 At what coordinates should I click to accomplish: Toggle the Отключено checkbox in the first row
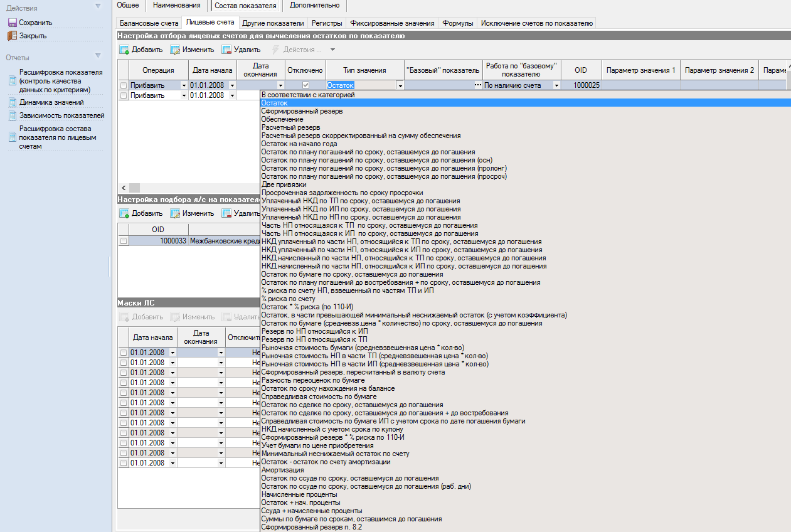(305, 85)
